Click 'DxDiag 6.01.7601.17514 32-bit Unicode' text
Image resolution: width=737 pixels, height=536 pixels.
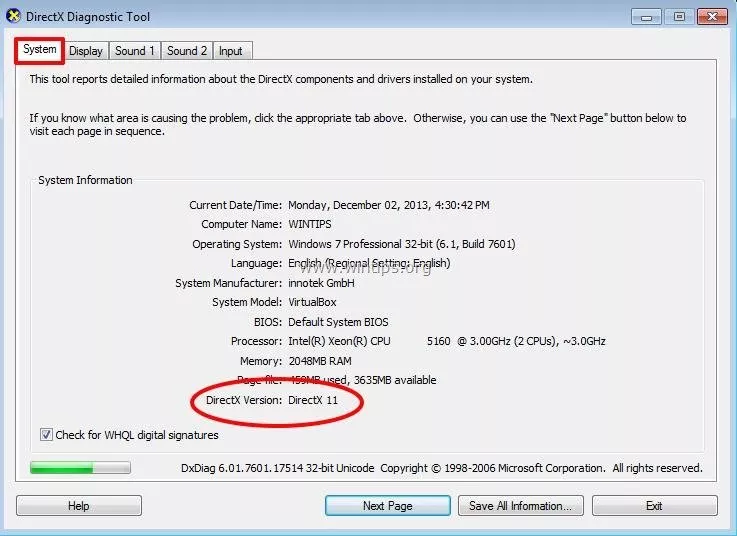click(277, 468)
